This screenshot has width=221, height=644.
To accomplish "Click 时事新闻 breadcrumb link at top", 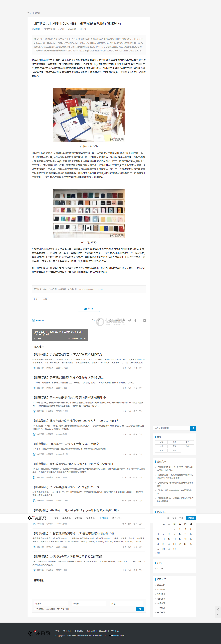I will point(36,13).
